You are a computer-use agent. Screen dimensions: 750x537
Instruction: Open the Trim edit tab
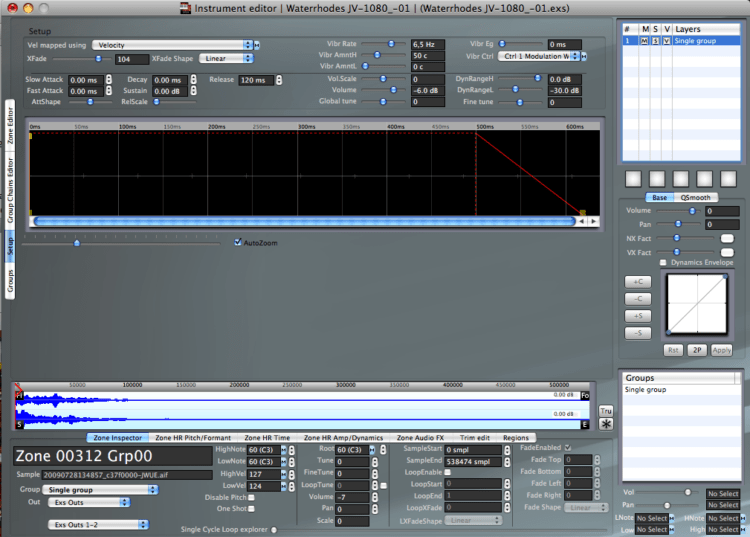pos(474,438)
